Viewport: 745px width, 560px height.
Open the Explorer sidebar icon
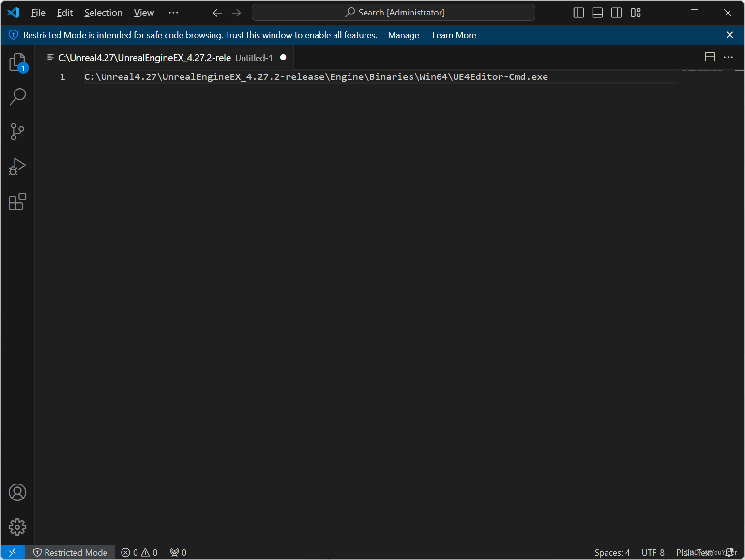click(17, 62)
